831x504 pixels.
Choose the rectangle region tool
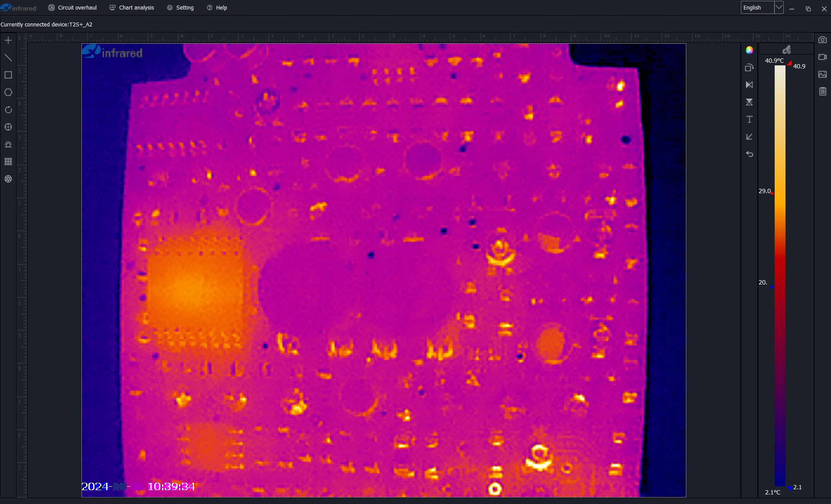(x=8, y=75)
